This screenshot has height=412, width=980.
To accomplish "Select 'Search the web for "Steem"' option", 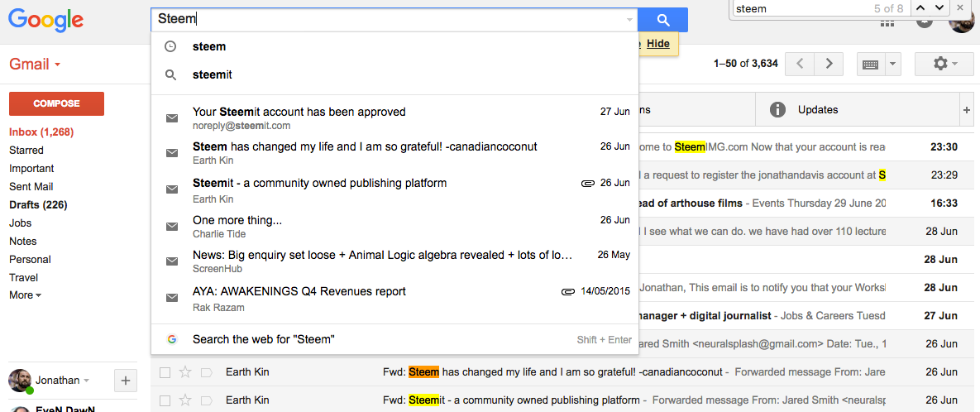I will (x=394, y=339).
